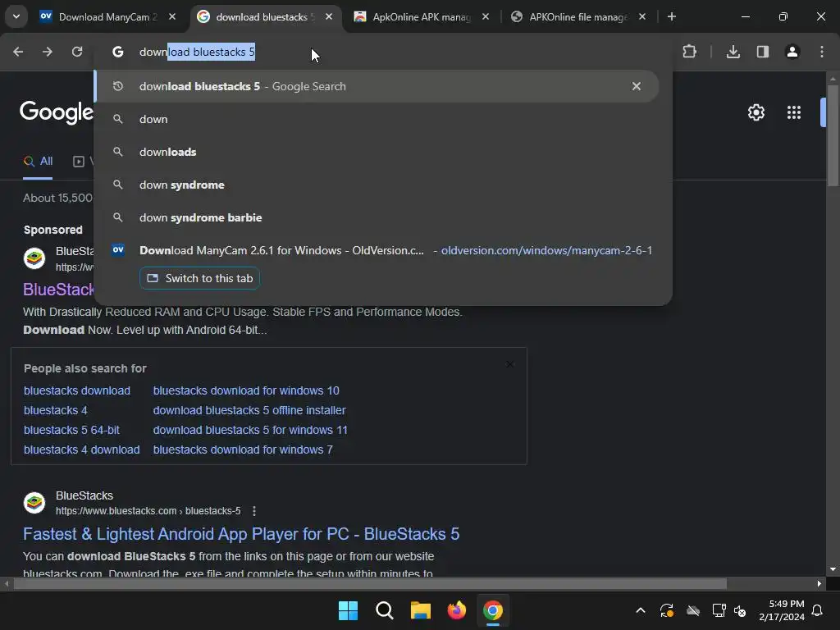Choose the 'downloads' search suggestion

(377, 152)
